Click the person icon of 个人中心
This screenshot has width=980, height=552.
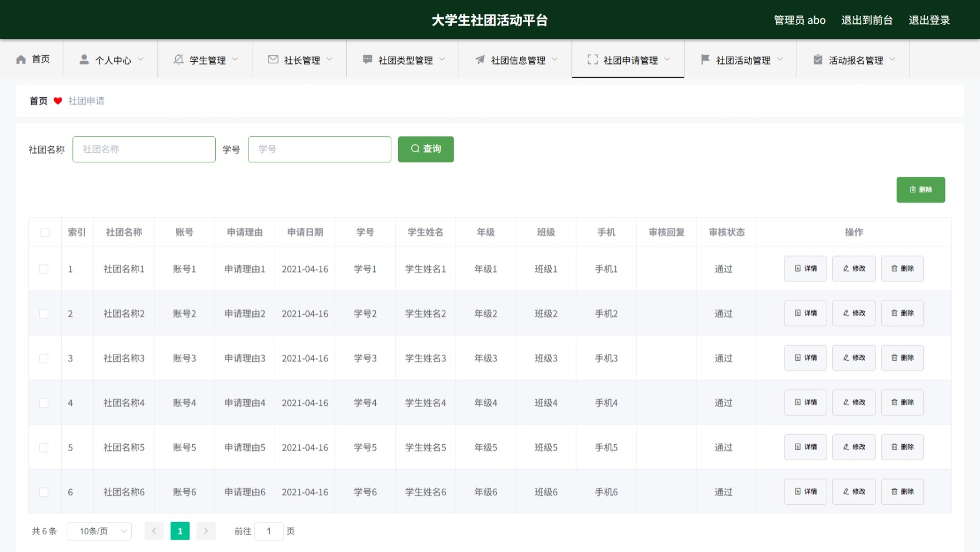(x=84, y=59)
